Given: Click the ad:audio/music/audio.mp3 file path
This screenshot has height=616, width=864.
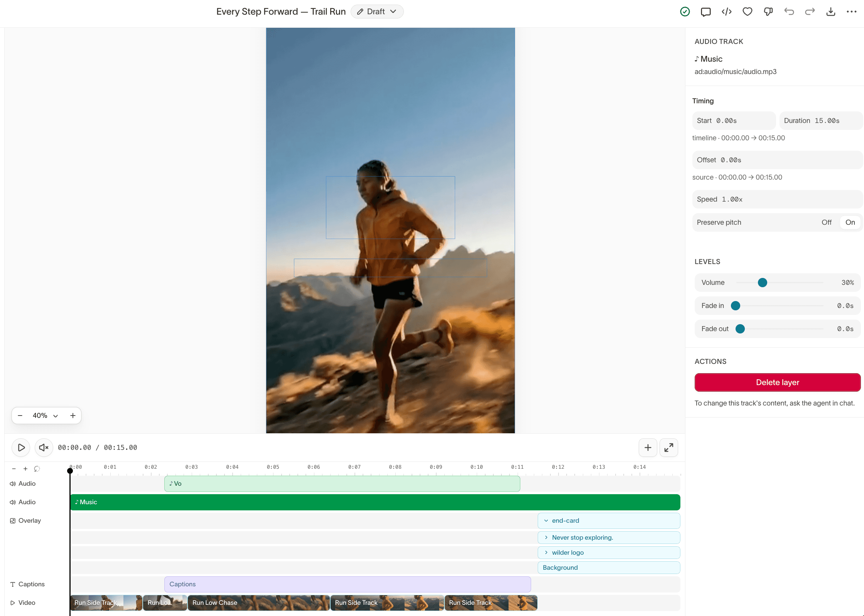Looking at the screenshot, I should (x=736, y=72).
